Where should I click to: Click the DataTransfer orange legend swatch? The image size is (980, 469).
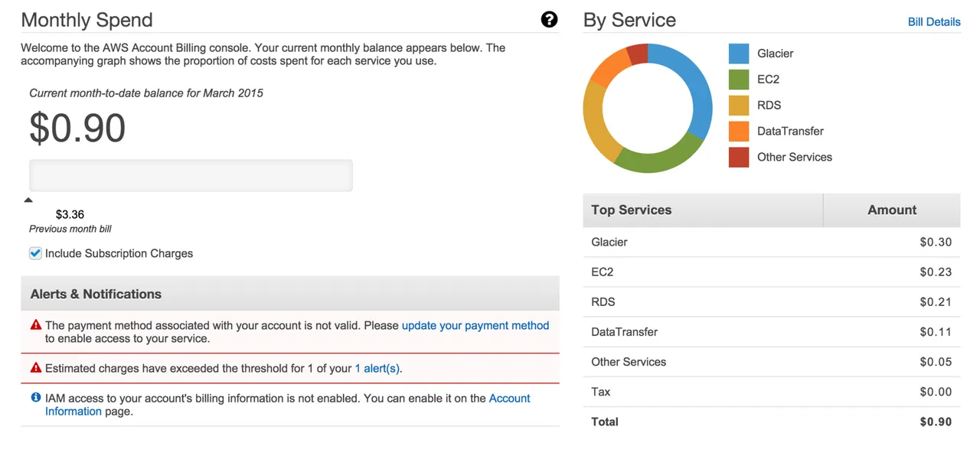[739, 131]
